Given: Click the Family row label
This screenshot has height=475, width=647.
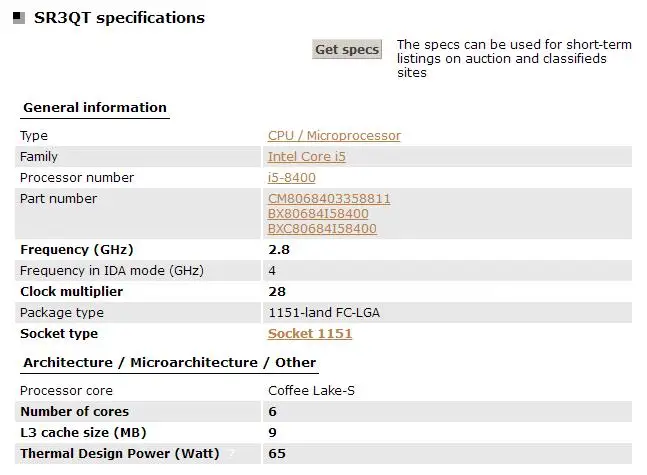Looking at the screenshot, I should 39,157.
